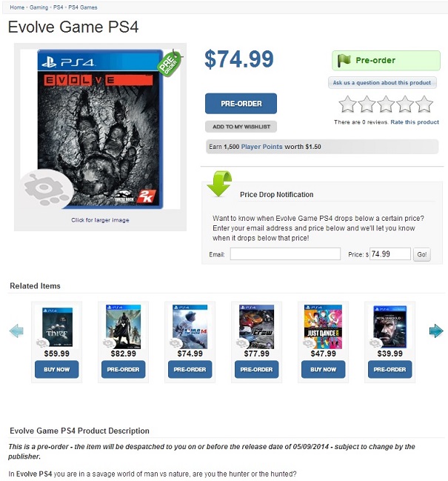Open the Thief game thumbnail
The image size is (448, 481).
tap(57, 327)
